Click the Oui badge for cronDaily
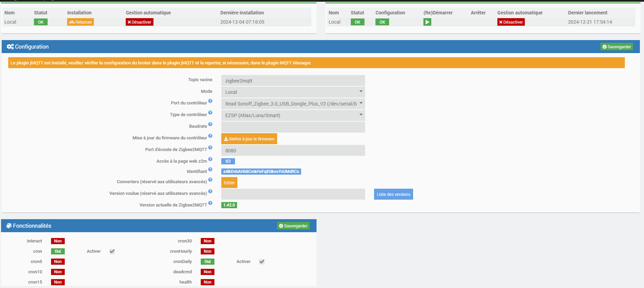 pyautogui.click(x=208, y=262)
